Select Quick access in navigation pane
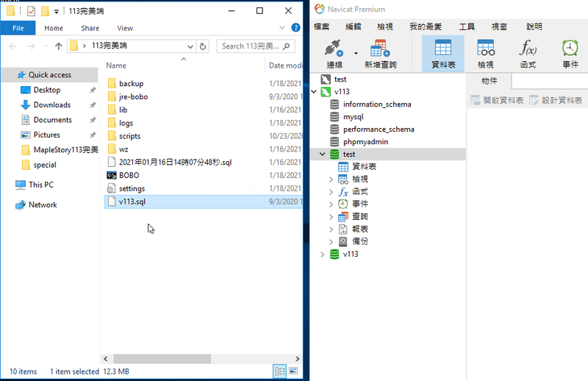Image resolution: width=588 pixels, height=381 pixels. [49, 75]
